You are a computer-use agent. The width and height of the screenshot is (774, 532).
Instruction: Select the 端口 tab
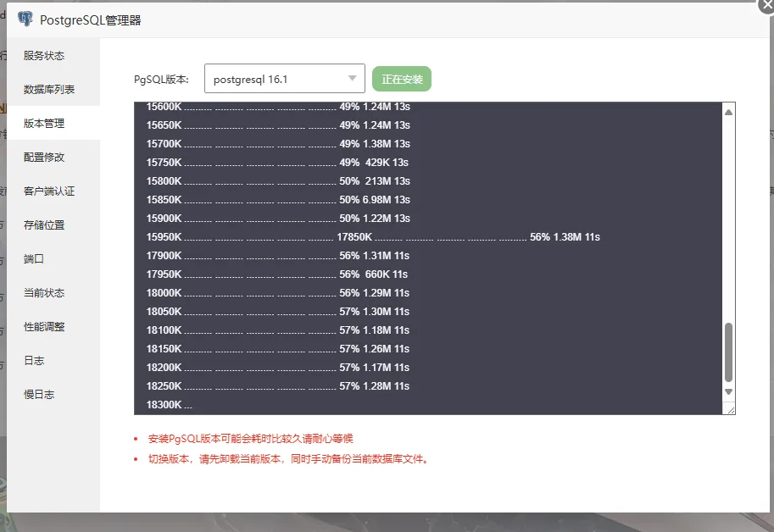coord(53,259)
